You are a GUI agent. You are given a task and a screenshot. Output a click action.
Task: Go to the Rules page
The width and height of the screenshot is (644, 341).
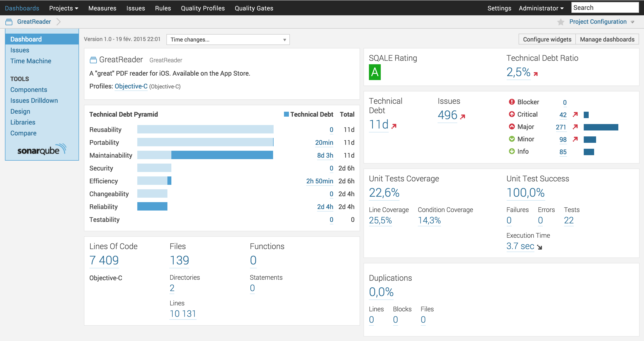tap(163, 8)
